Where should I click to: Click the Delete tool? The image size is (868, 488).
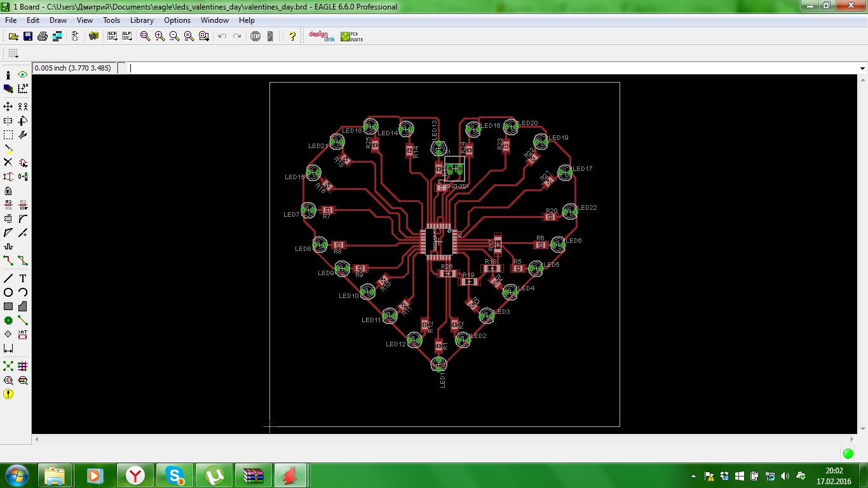(8, 163)
